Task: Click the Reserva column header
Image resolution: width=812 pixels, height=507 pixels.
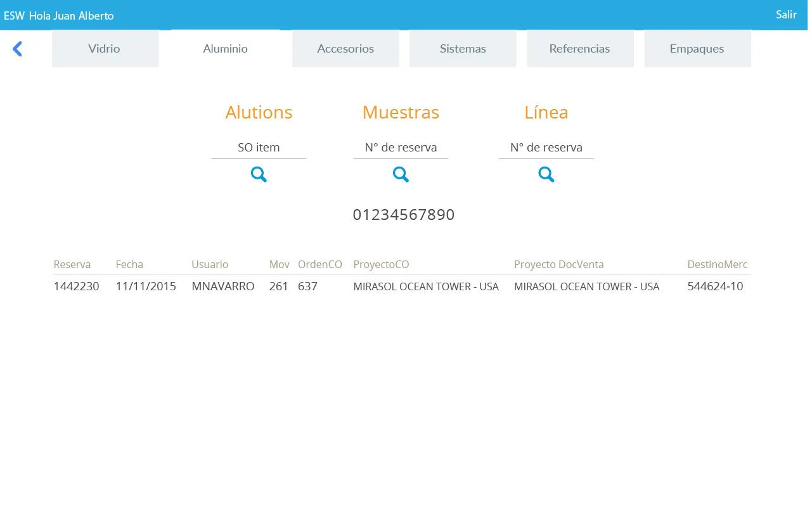Action: coord(72,264)
